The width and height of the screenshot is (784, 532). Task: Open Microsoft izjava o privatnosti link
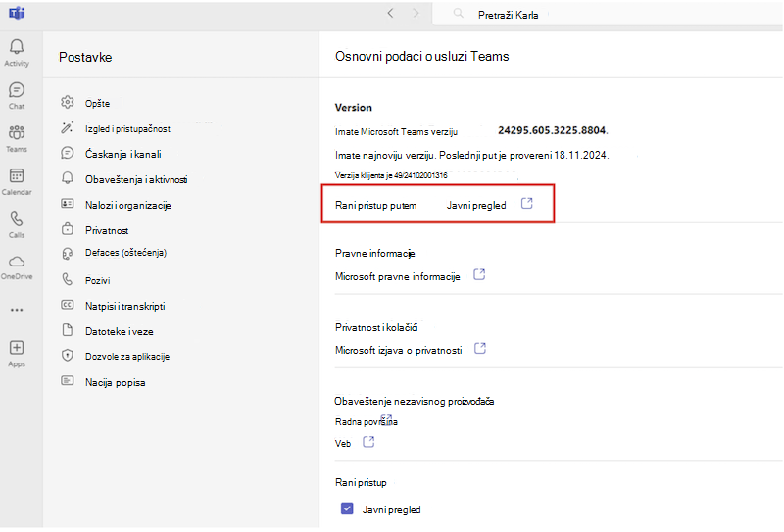399,350
